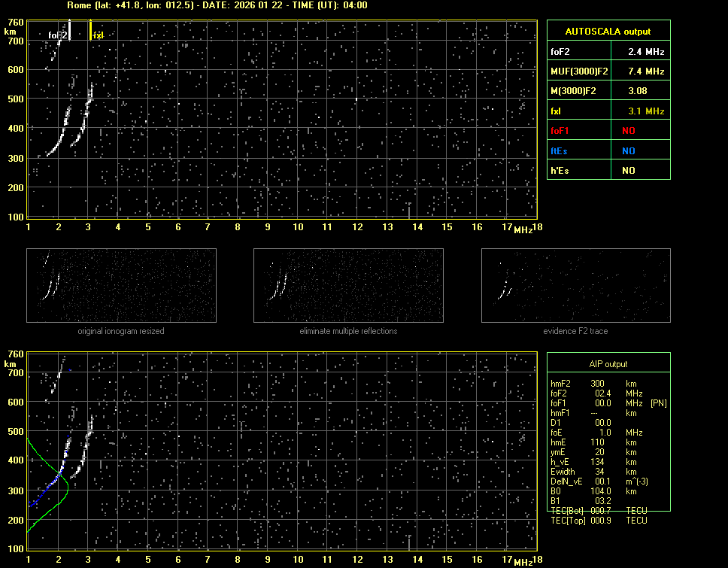Click the AIP output header
This screenshot has width=728, height=568.
608,363
